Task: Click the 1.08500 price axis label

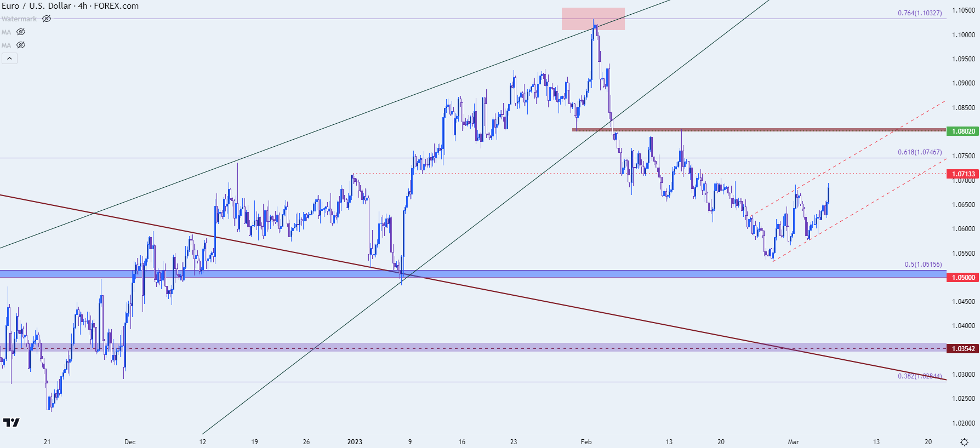Action: (x=964, y=108)
